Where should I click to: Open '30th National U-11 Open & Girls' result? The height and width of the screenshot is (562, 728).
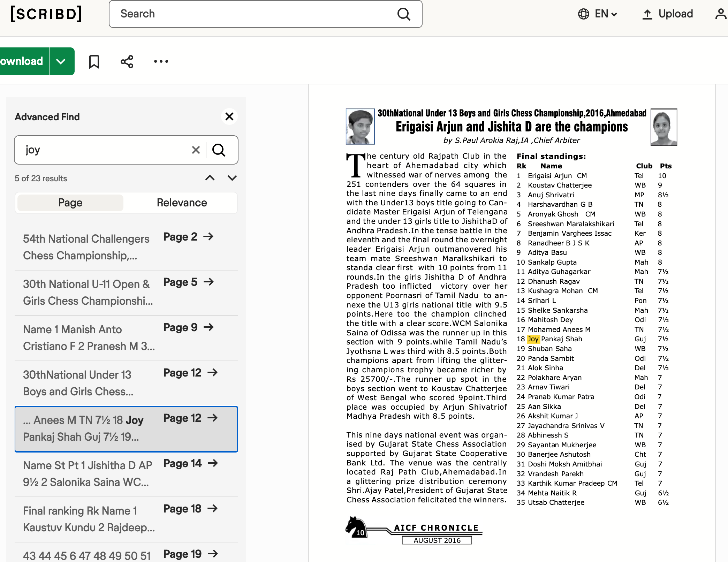pos(126,293)
